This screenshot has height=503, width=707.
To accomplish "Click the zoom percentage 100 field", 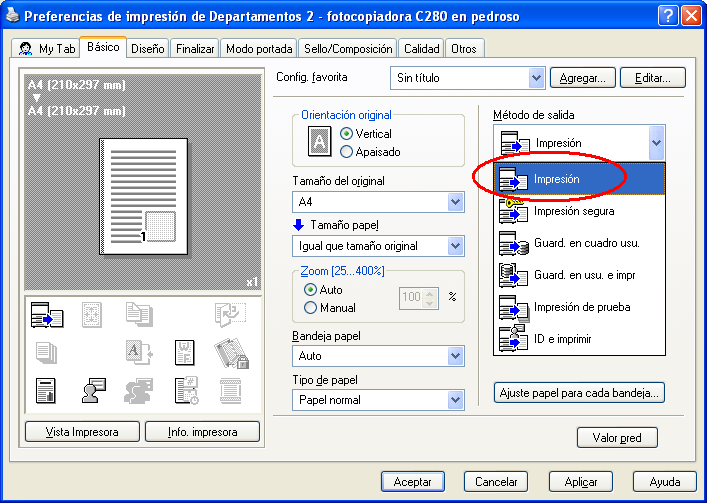I will (411, 297).
